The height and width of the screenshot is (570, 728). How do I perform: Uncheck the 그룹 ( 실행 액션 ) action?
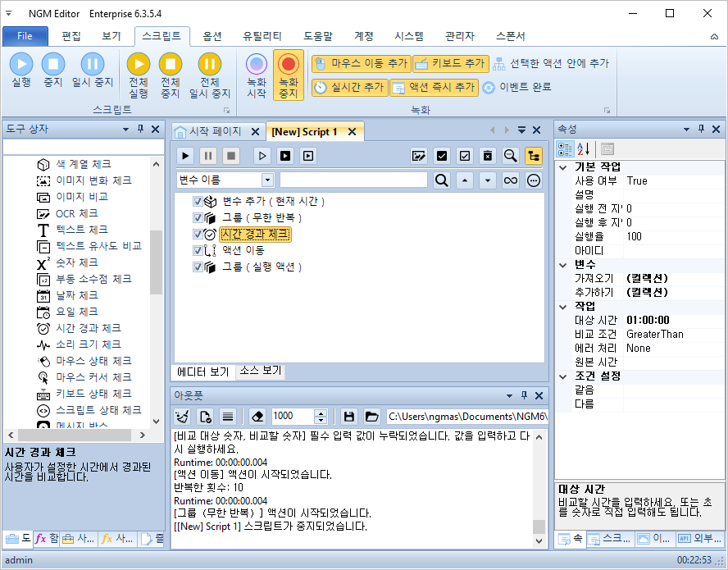198,267
